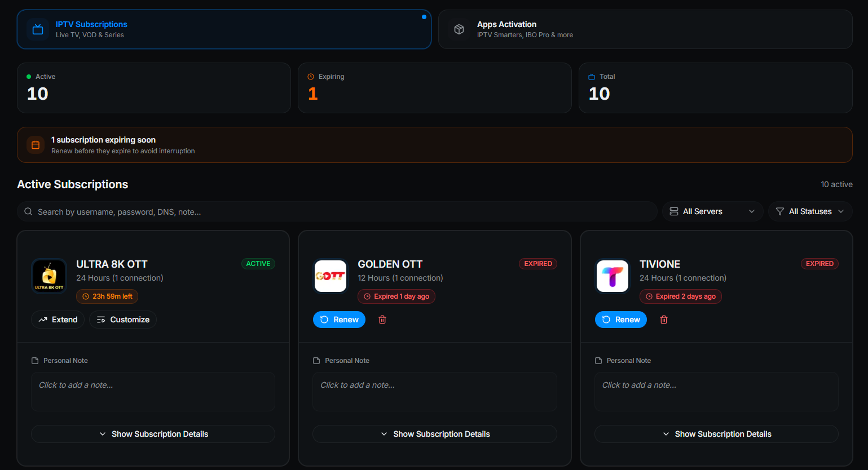Delete the GOLDEN OTT subscription with trash icon
The image size is (868, 470).
(x=382, y=320)
